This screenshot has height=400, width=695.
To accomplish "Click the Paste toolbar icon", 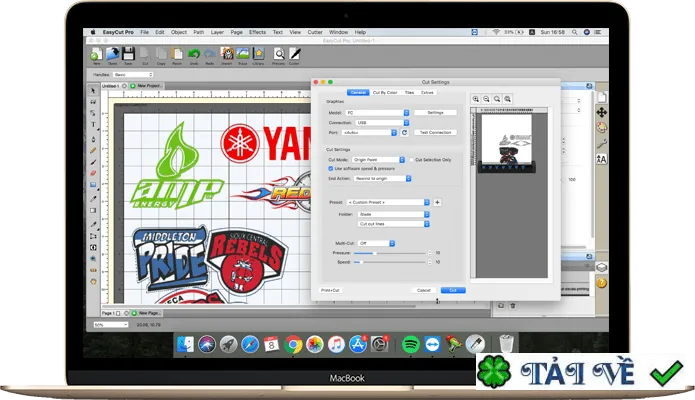I will coord(177,54).
